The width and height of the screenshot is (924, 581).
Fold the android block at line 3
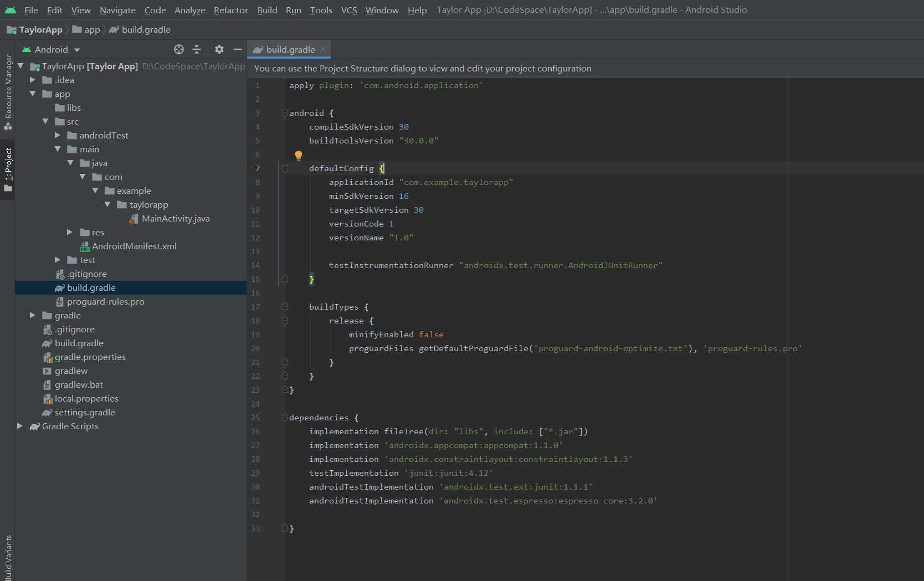[x=285, y=113]
